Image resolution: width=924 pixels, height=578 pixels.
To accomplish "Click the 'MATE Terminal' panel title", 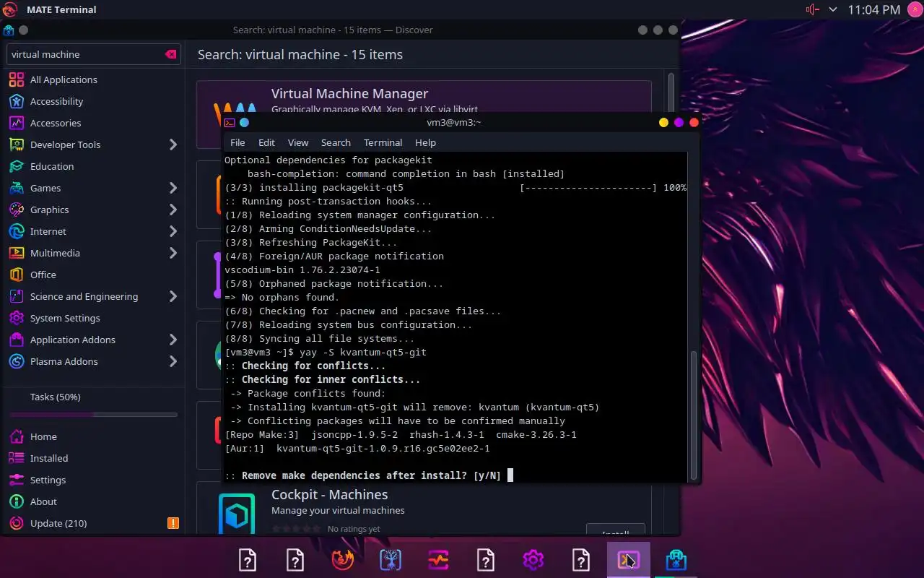I will pos(61,9).
